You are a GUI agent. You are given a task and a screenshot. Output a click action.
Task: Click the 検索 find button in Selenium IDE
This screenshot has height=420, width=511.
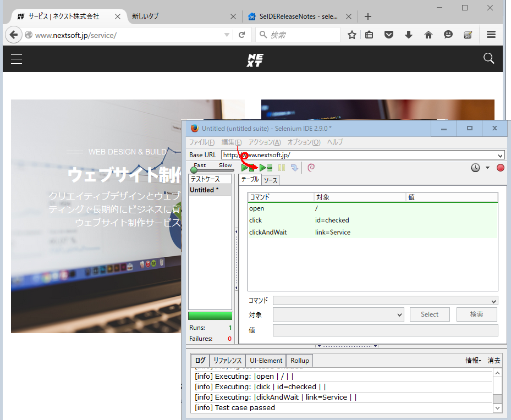(476, 314)
